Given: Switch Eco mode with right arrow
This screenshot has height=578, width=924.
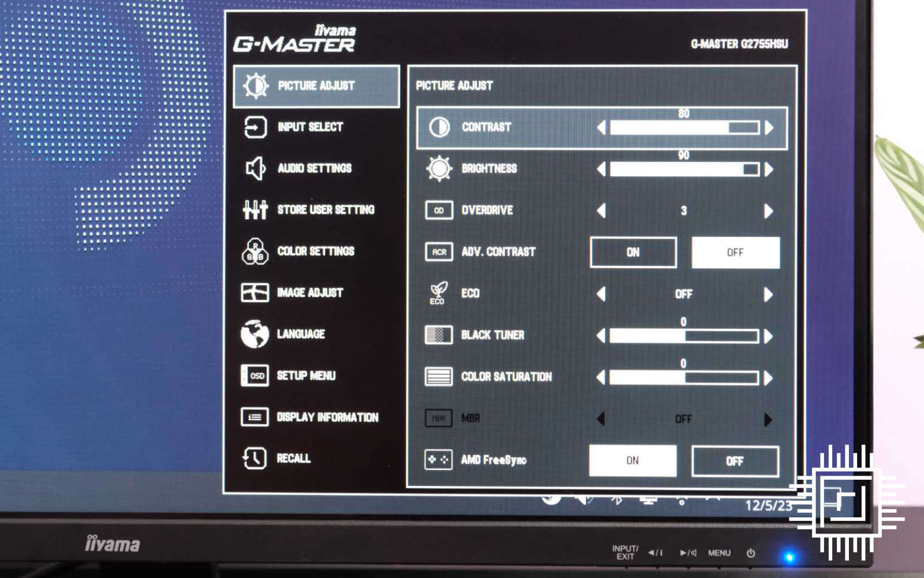Looking at the screenshot, I should pos(768,295).
